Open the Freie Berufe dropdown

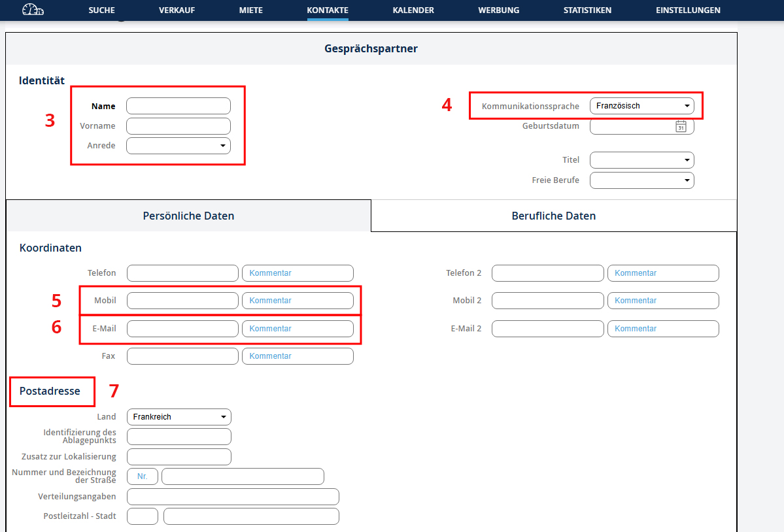641,180
